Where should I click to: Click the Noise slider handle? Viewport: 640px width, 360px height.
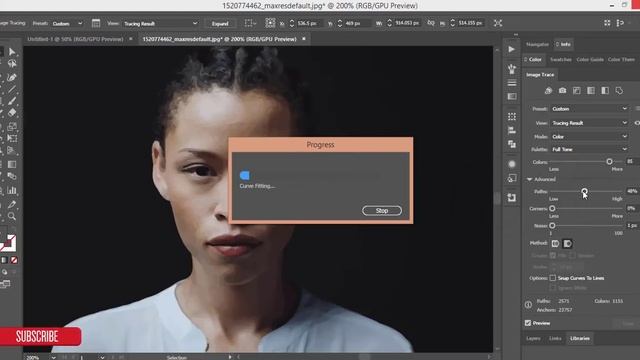tap(552, 225)
